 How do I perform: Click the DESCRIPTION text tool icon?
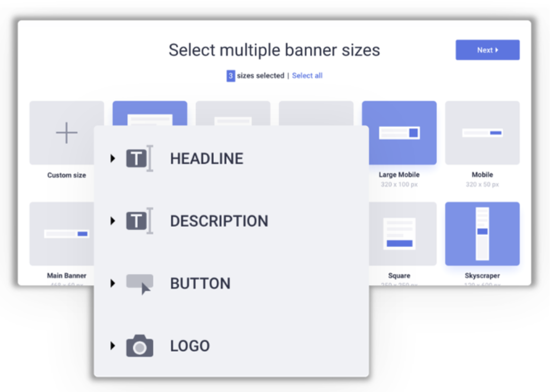coord(140,221)
